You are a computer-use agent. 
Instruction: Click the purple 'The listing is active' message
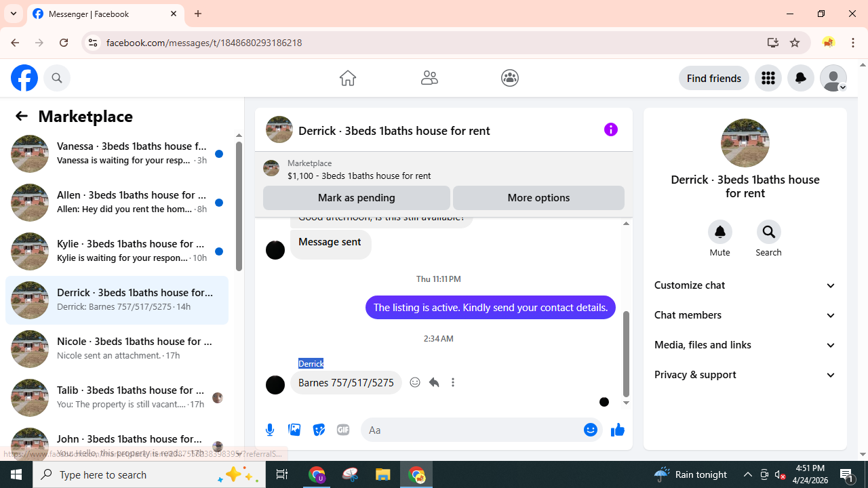tap(490, 307)
